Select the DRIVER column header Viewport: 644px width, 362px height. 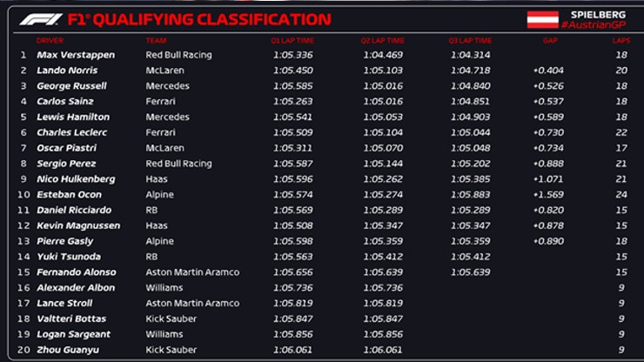50,40
